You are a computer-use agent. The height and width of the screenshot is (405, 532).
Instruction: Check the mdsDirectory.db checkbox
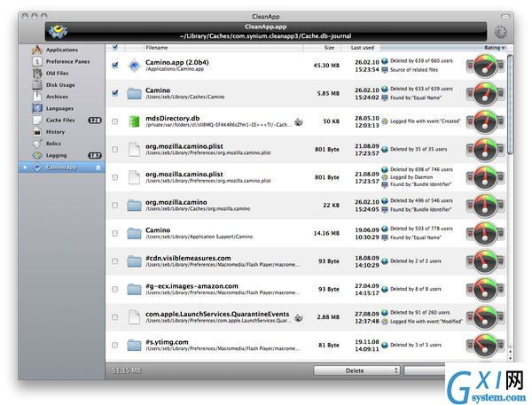click(x=115, y=121)
